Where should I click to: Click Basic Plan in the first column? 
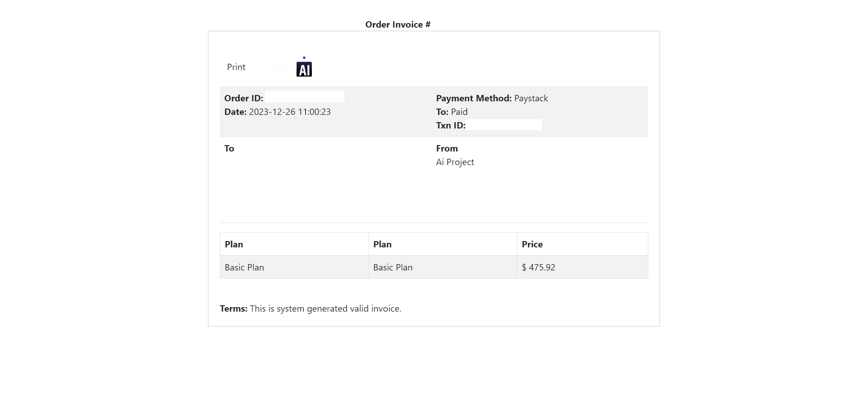245,268
